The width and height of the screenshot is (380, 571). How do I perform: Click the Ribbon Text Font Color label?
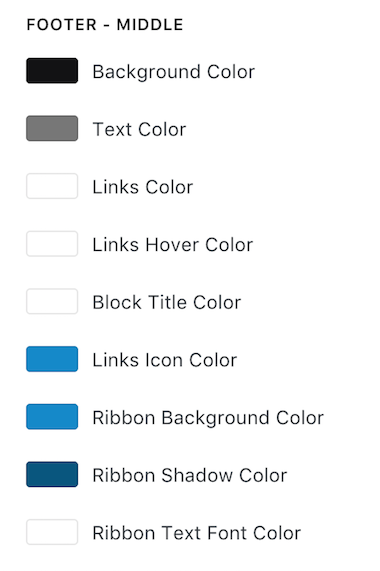(197, 533)
